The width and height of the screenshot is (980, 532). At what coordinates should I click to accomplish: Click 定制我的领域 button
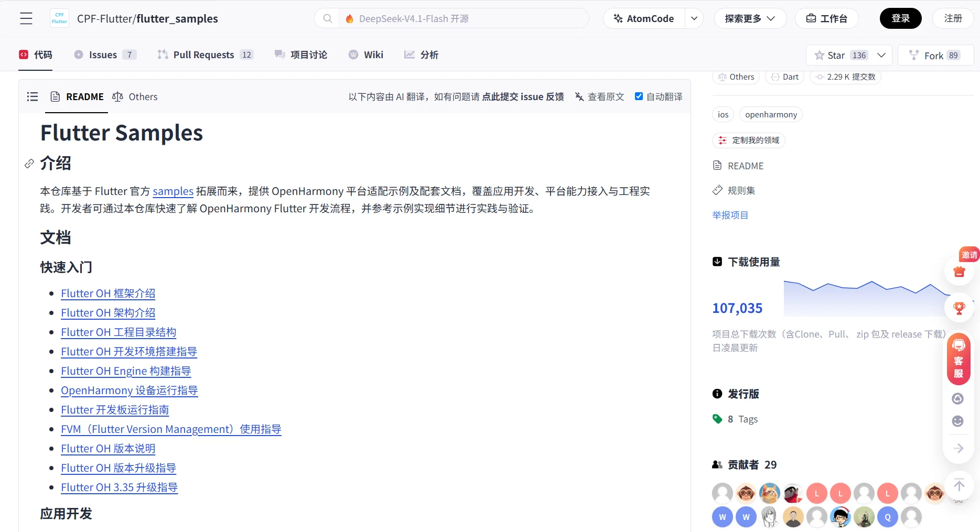(749, 140)
